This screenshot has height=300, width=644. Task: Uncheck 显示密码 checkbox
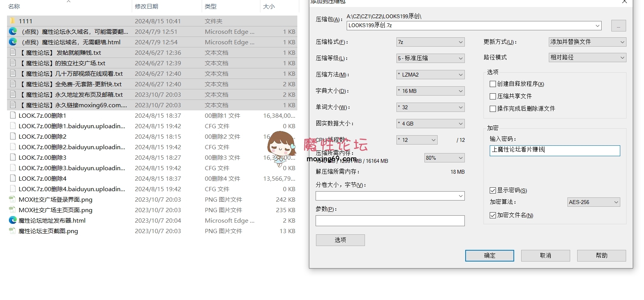(493, 190)
